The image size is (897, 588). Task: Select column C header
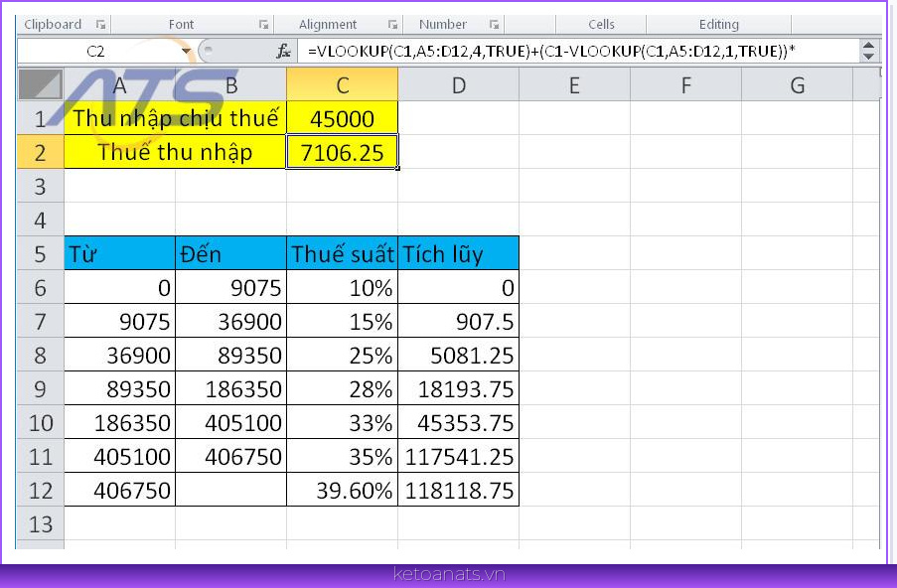pyautogui.click(x=342, y=84)
